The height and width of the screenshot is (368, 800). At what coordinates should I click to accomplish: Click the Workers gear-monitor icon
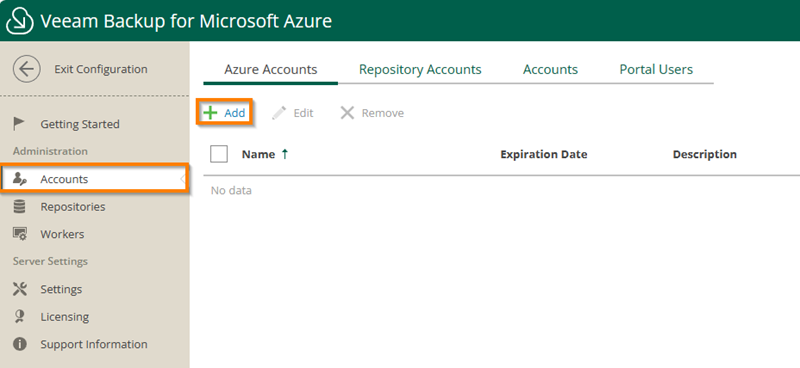point(19,234)
